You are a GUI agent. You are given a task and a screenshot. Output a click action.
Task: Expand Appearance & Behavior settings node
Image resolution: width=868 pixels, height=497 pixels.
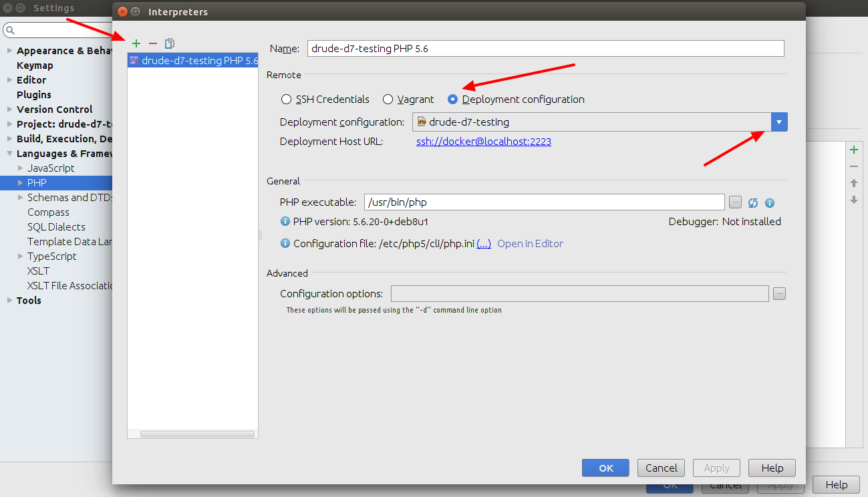coord(9,51)
